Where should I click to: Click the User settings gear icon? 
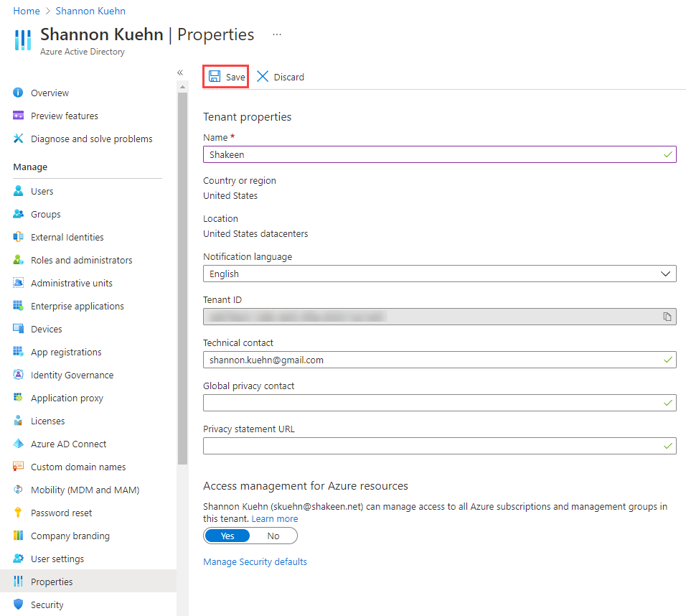(x=18, y=559)
